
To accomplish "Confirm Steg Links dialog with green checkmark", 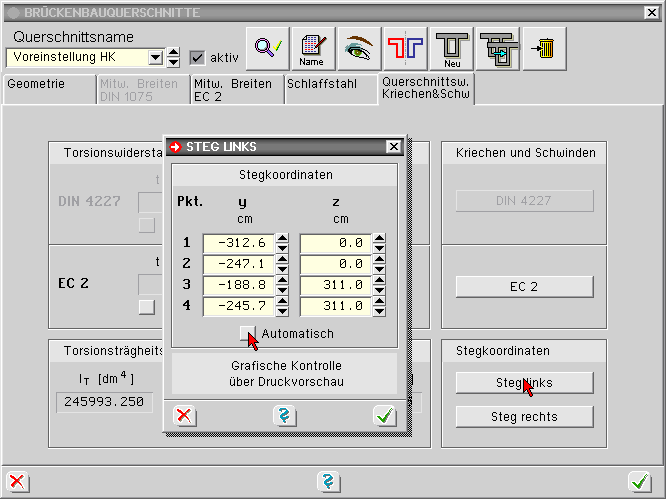I will coord(385,415).
